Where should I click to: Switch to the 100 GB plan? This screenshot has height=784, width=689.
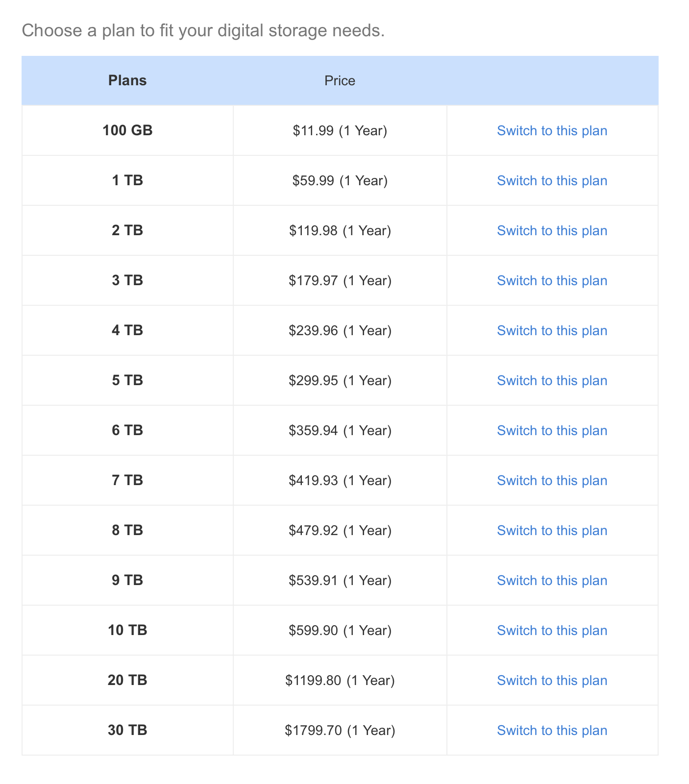coord(552,131)
